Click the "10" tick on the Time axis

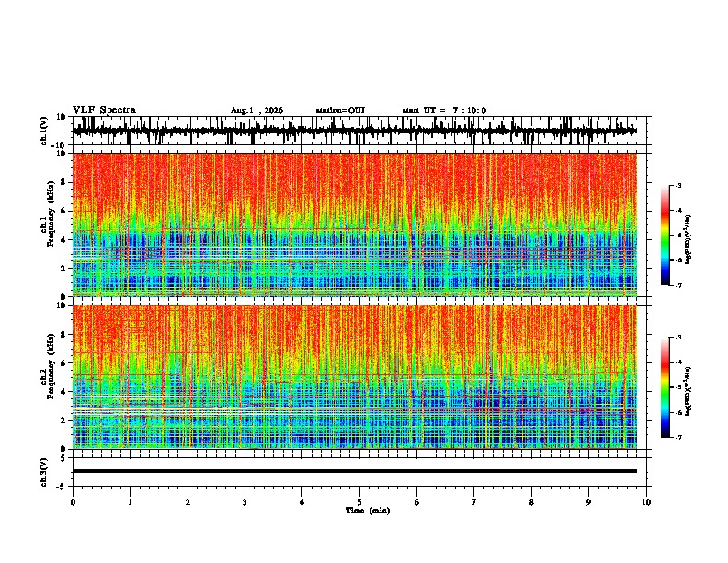coord(646,502)
